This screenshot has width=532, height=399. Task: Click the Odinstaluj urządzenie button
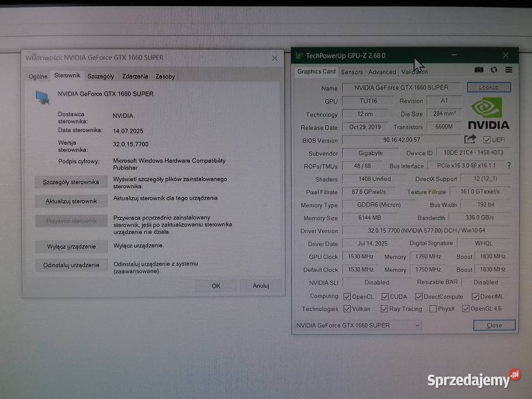click(x=71, y=265)
